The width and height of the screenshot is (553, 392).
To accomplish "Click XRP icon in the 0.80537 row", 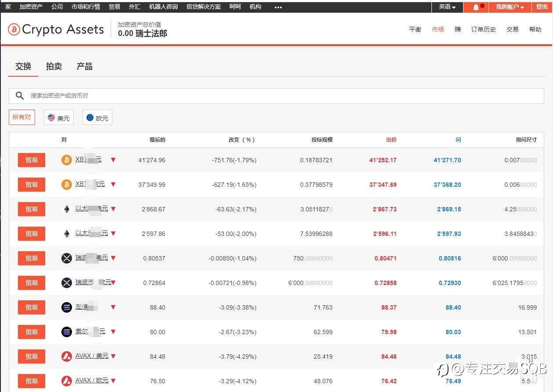I will coord(66,258).
